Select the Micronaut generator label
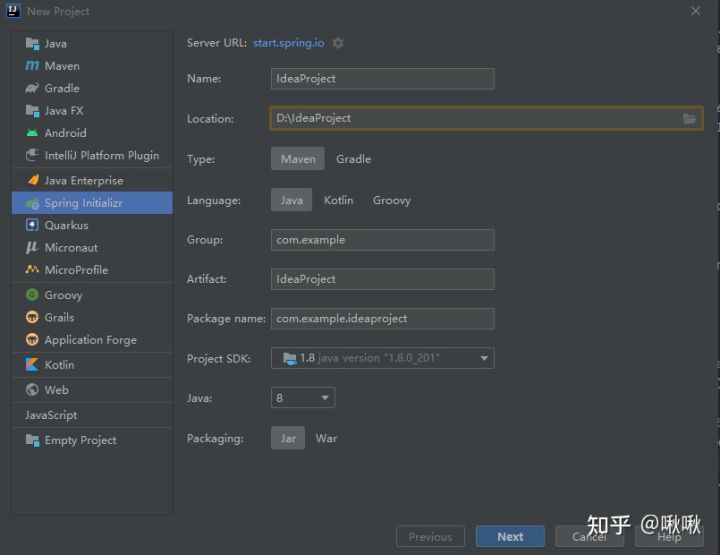 point(71,248)
